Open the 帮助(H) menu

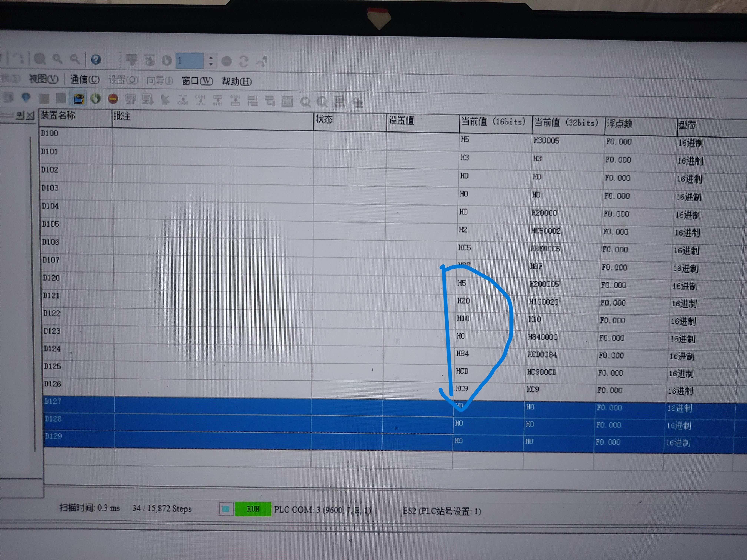(236, 82)
